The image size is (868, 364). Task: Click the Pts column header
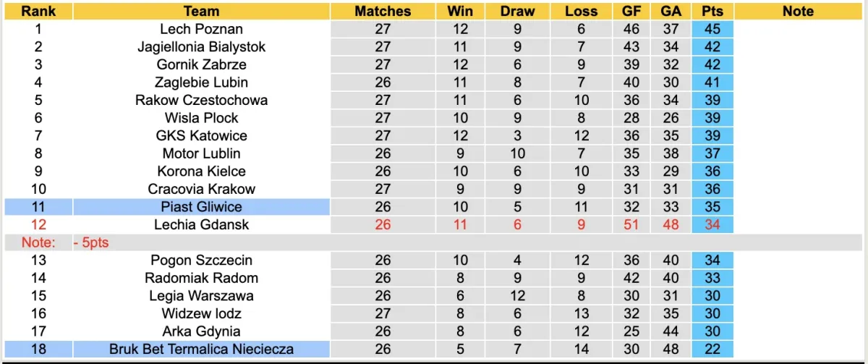point(712,12)
